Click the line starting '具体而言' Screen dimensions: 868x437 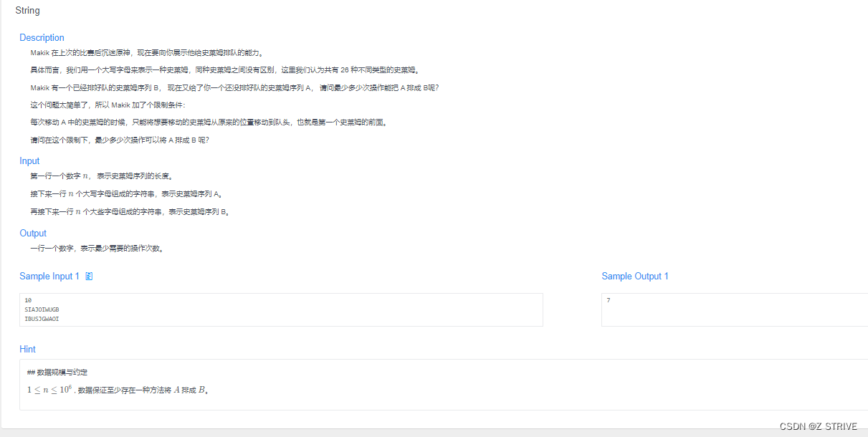225,70
